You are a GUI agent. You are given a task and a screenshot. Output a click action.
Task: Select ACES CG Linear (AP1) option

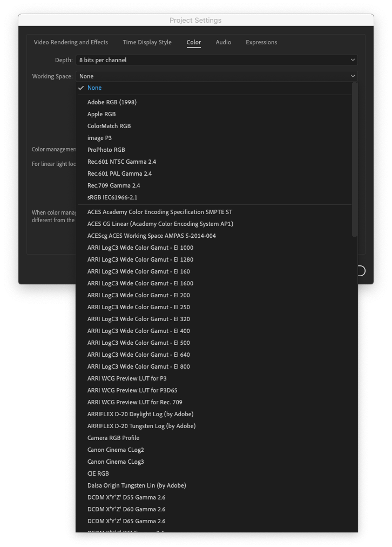(160, 224)
